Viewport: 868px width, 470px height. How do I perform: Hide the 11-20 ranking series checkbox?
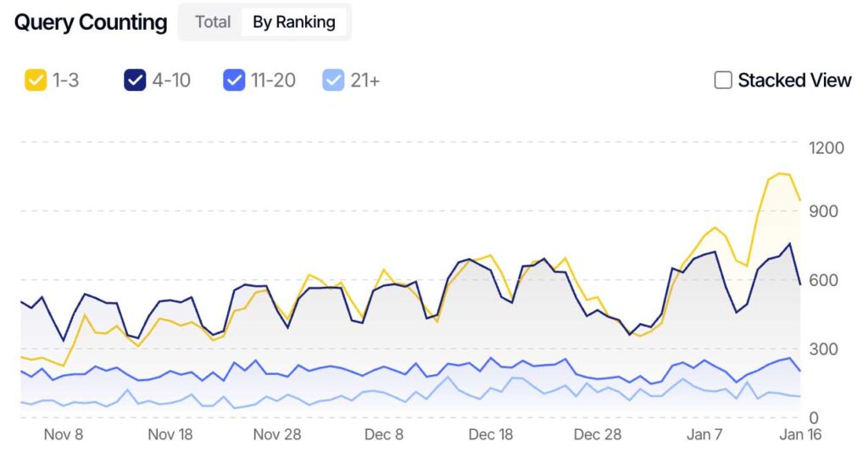coord(234,81)
